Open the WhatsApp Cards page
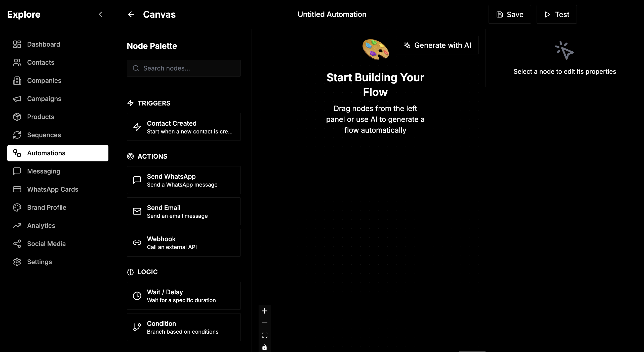This screenshot has height=352, width=644. coord(53,189)
